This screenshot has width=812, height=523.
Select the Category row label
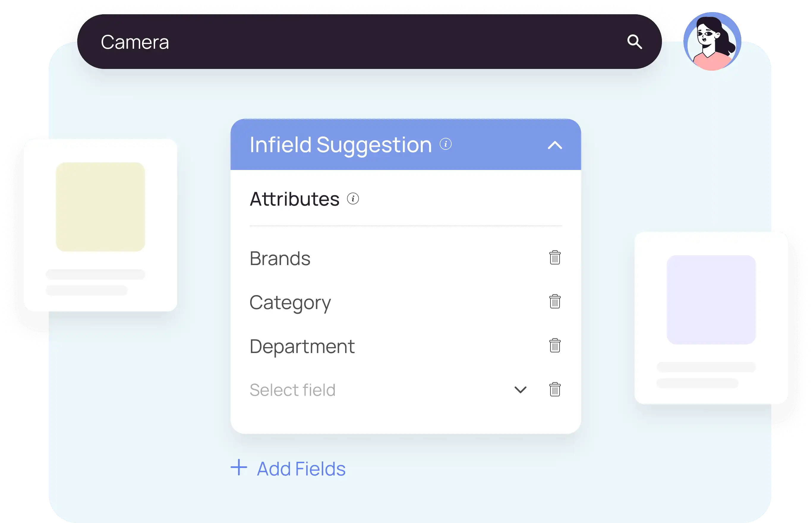pos(290,303)
